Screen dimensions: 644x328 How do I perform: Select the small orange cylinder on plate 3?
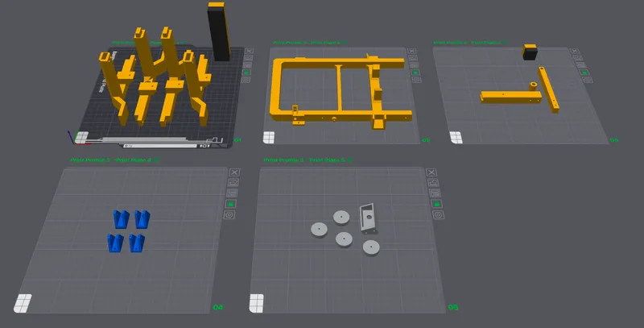[x=533, y=86]
